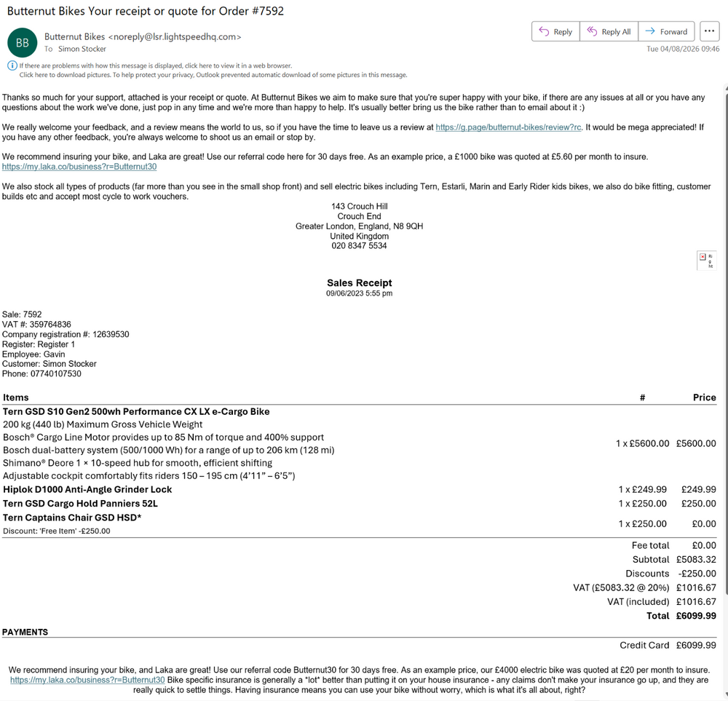Click the Credit Card £6099.99 payment
728x701 pixels.
[x=696, y=645]
